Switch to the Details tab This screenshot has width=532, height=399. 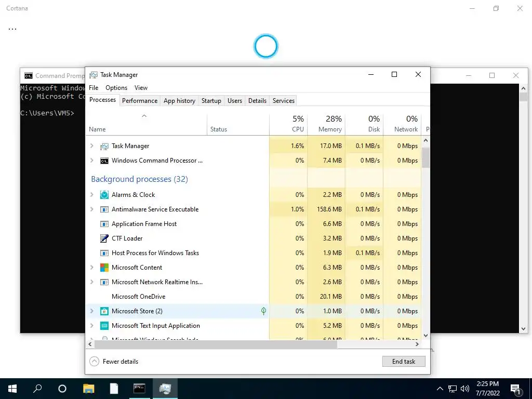click(x=257, y=101)
